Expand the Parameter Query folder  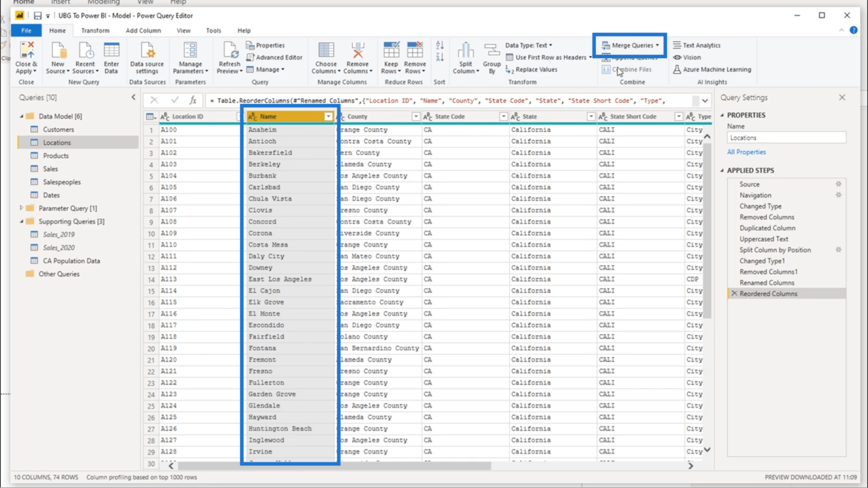click(x=22, y=208)
